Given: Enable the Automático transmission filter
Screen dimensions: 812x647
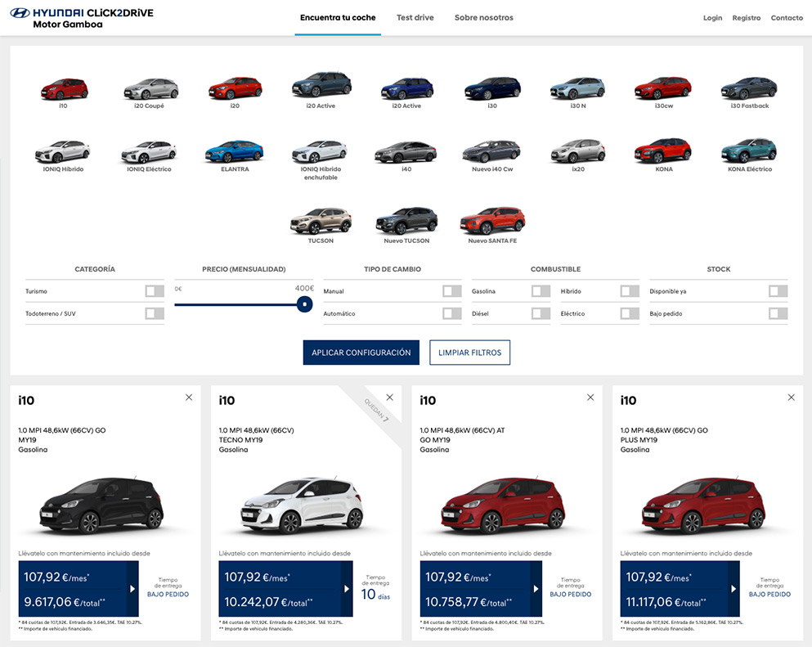Looking at the screenshot, I should [x=452, y=313].
